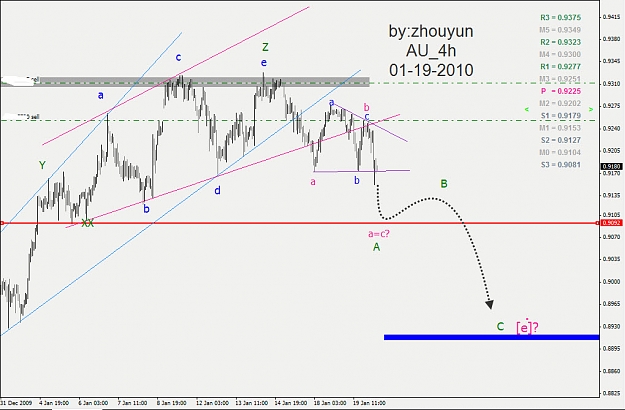
Task: Select the 0.9310 price axis value
Action: point(611,84)
